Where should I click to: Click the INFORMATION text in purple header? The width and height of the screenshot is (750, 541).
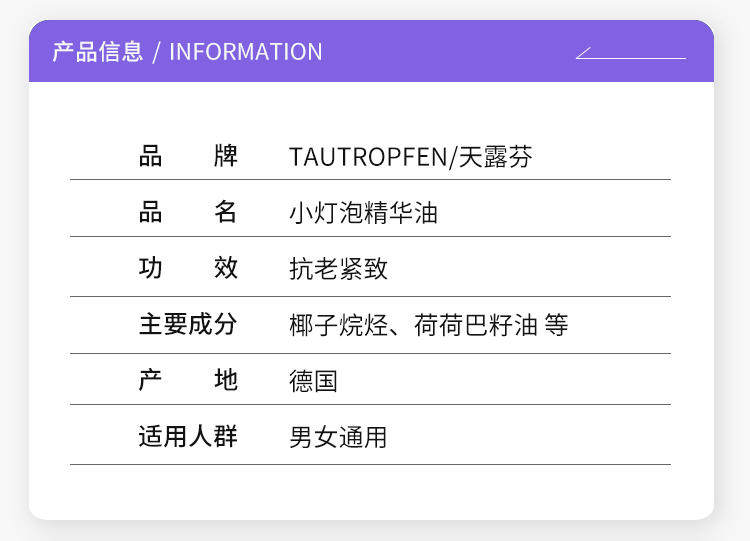click(x=246, y=52)
